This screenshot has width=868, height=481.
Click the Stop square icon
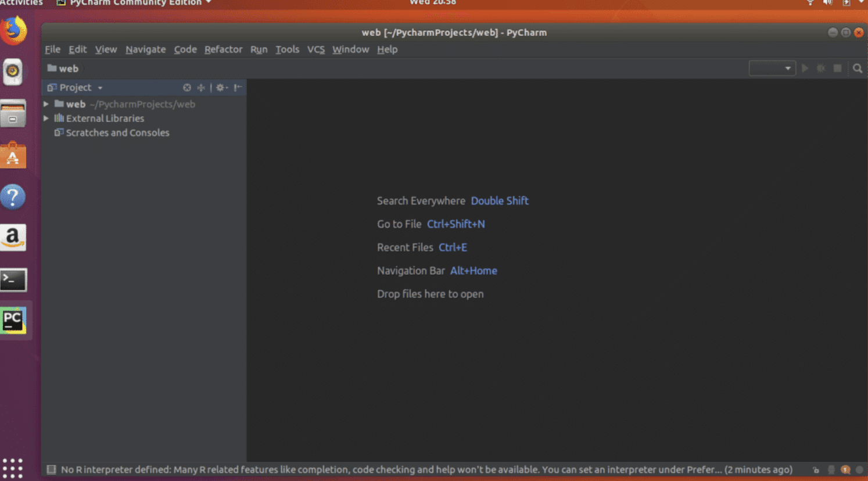837,69
